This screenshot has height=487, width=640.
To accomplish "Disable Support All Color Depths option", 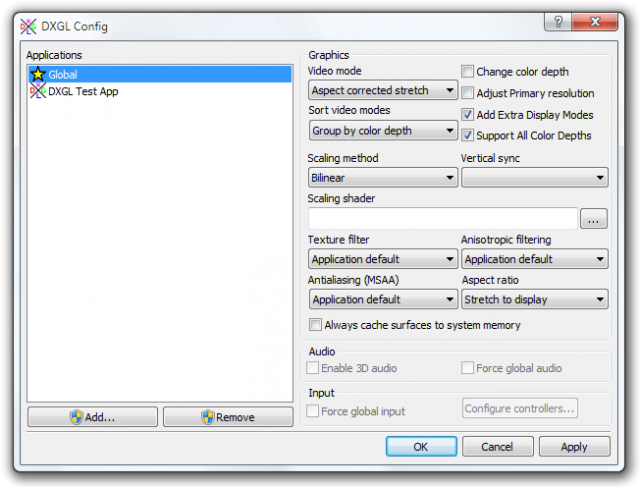I will click(468, 135).
